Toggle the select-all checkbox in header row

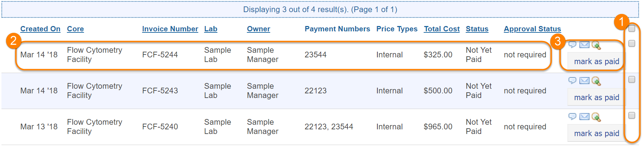tap(632, 29)
